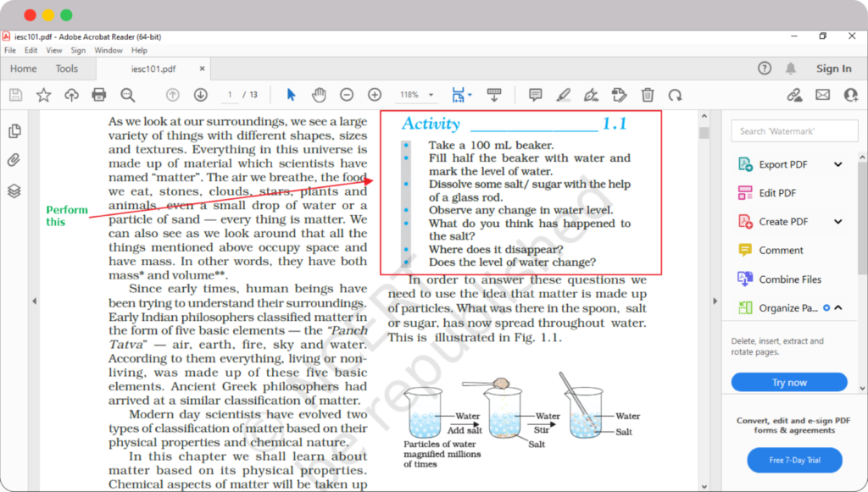Open the Window menu
Image resolution: width=868 pixels, height=492 pixels.
coord(108,51)
